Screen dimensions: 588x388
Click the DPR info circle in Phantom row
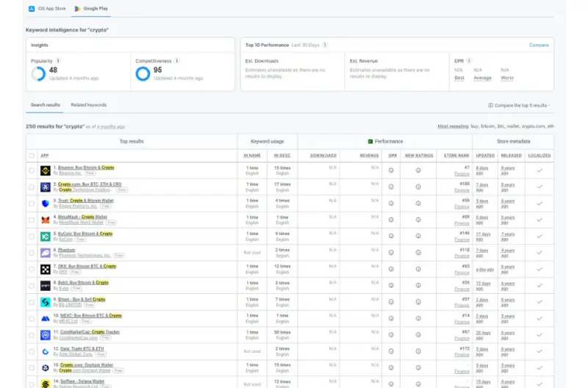[391, 253]
